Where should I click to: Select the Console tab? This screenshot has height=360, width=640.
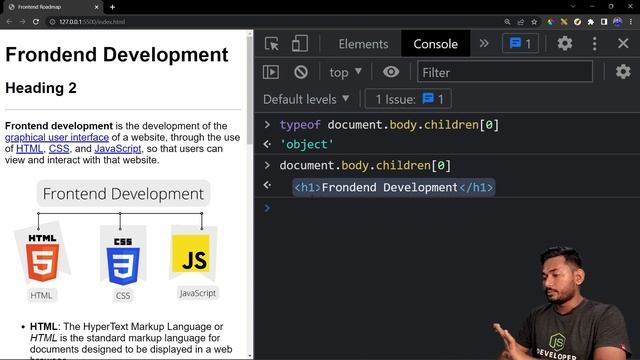coord(436,44)
